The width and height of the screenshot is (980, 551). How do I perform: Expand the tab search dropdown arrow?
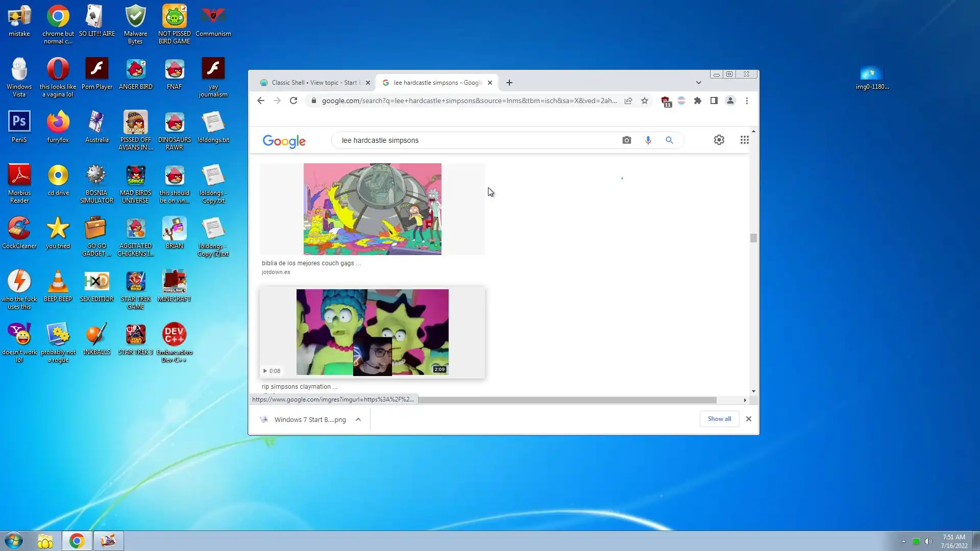[x=698, y=83]
